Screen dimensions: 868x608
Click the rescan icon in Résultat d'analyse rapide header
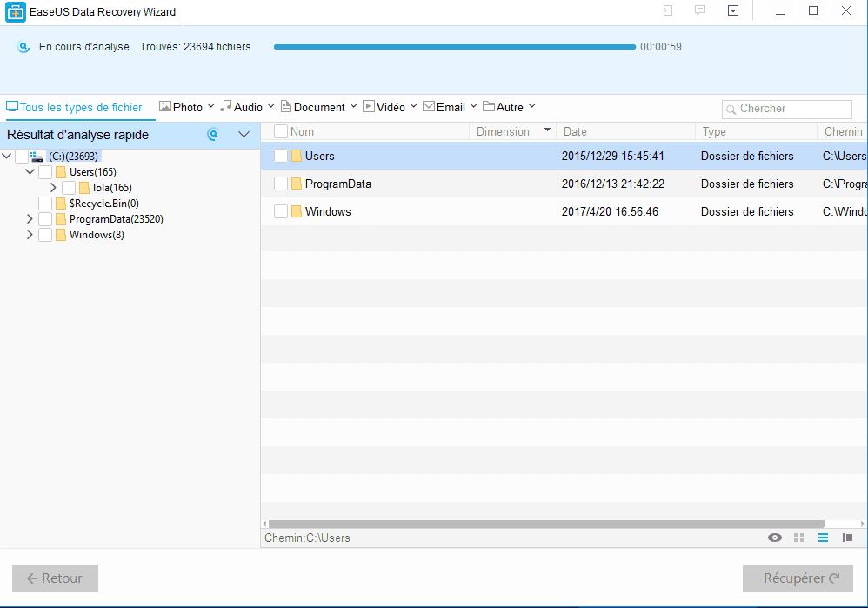212,134
